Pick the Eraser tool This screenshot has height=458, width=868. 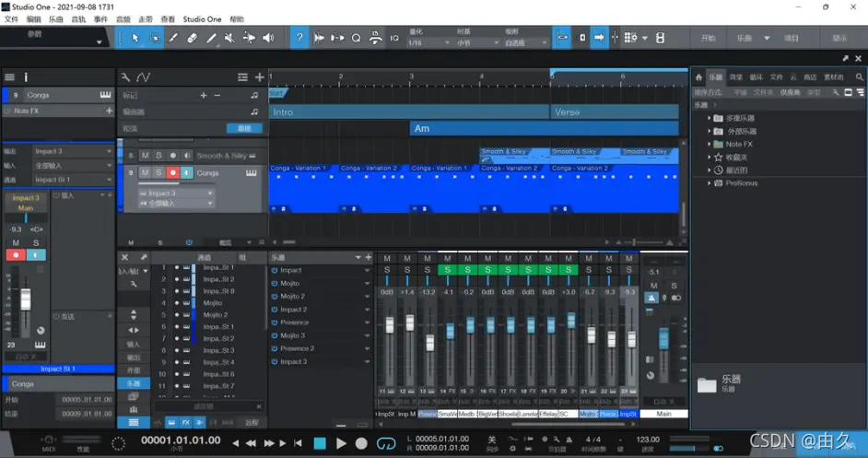pos(192,38)
